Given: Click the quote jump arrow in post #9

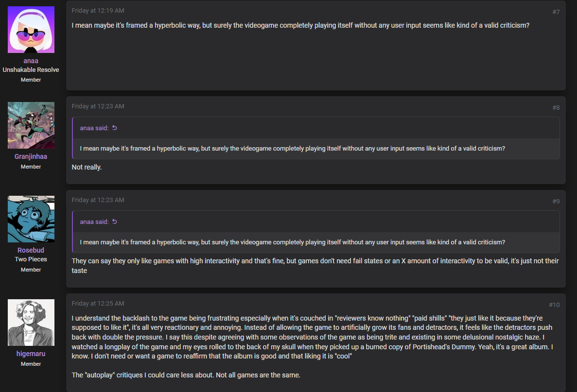Looking at the screenshot, I should click(x=114, y=222).
